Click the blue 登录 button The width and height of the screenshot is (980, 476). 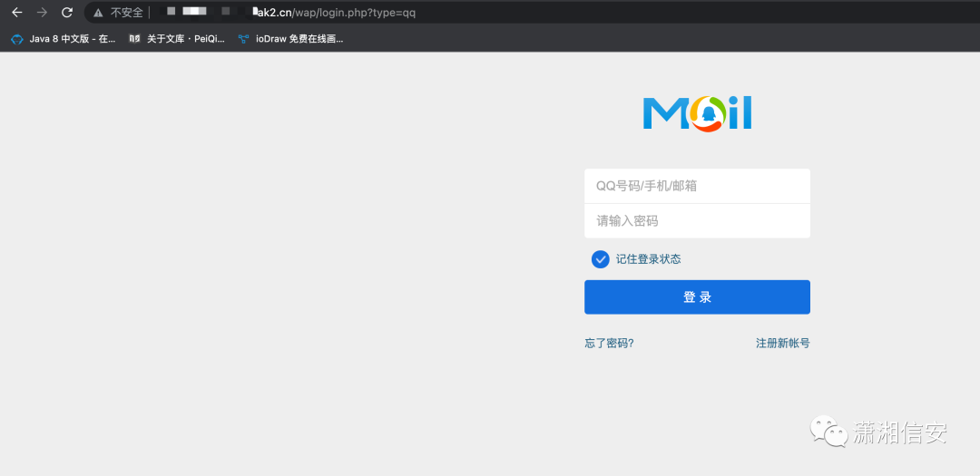click(697, 297)
